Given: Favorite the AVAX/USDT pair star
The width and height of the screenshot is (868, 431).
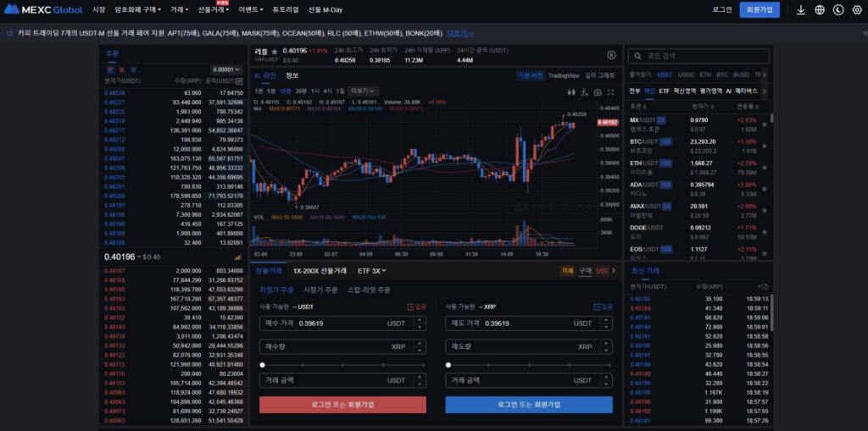Looking at the screenshot, I should coord(765,210).
